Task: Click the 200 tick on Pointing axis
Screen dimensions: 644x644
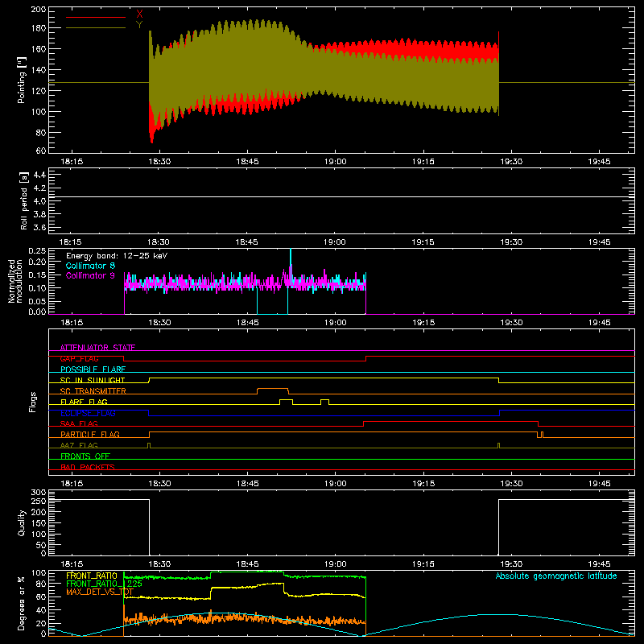Action: [39, 9]
